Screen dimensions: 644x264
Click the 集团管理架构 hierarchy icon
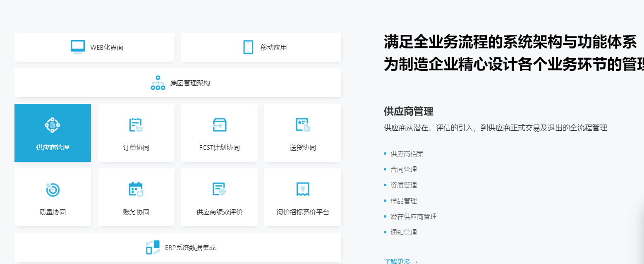(158, 83)
